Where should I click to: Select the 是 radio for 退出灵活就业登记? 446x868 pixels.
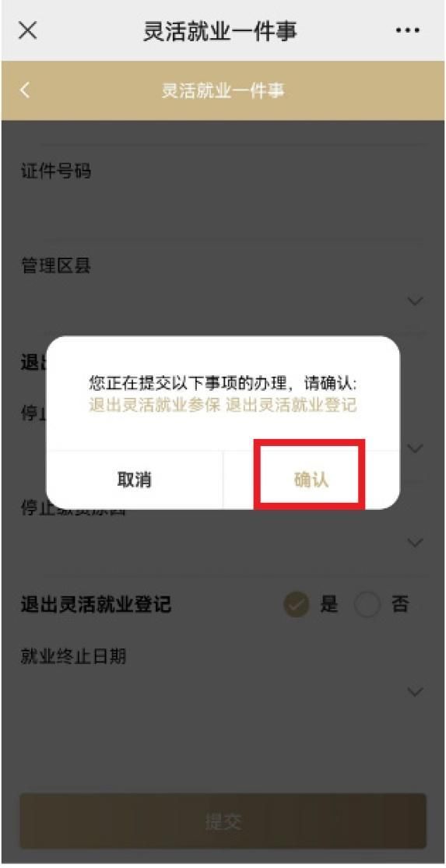click(x=297, y=605)
